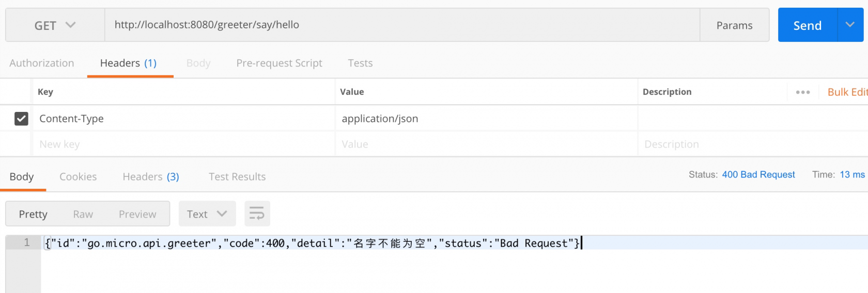Viewport: 868px width, 293px height.
Task: Switch response view to Raw
Action: [83, 214]
